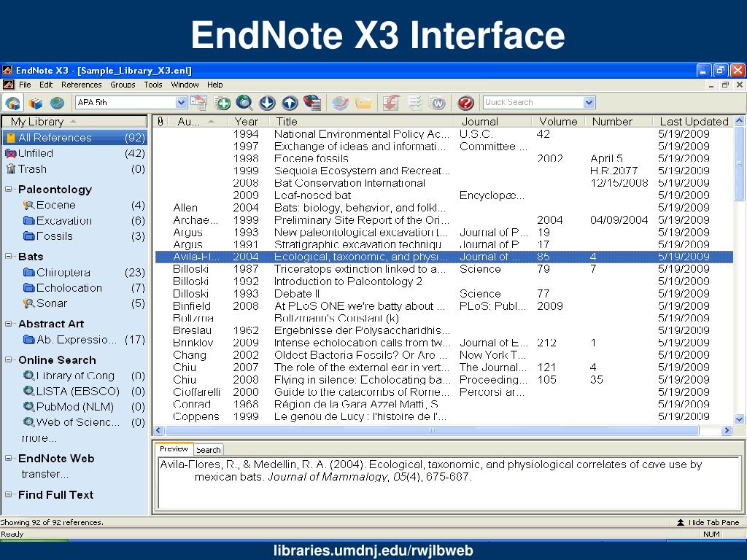
Task: Open the References menu
Action: coord(82,85)
